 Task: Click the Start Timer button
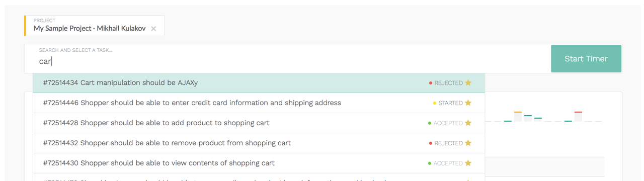coord(586,59)
